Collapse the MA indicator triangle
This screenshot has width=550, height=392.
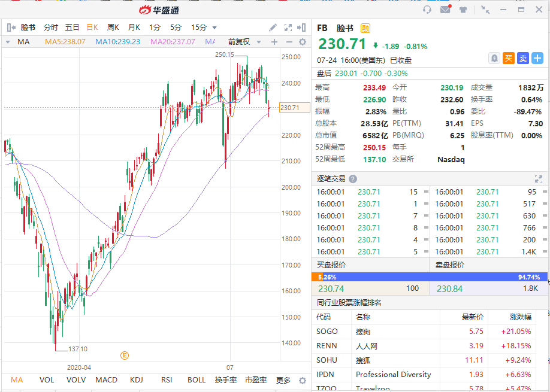coord(8,42)
